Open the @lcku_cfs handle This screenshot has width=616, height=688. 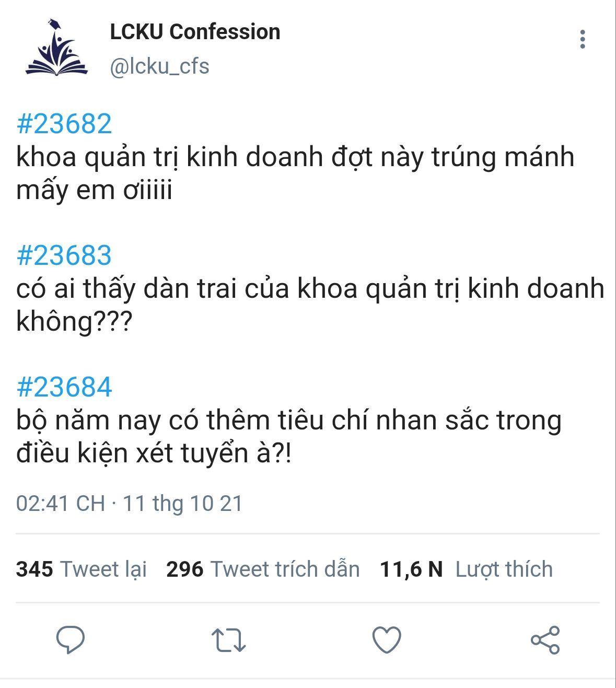pos(159,67)
